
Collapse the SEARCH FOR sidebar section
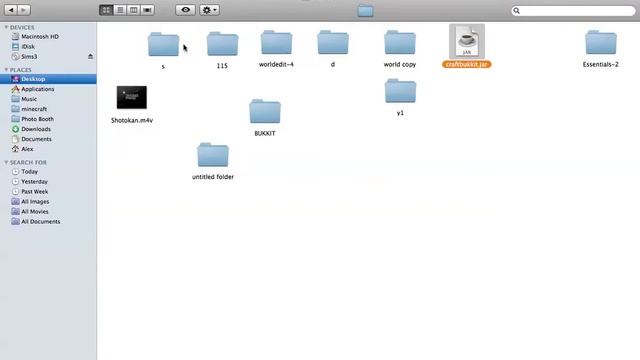pos(6,162)
